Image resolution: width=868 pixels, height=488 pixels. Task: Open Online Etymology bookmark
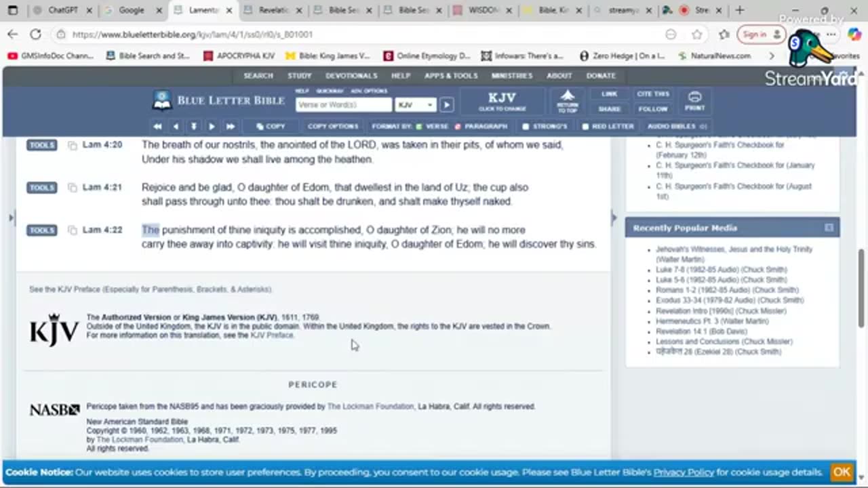(427, 56)
